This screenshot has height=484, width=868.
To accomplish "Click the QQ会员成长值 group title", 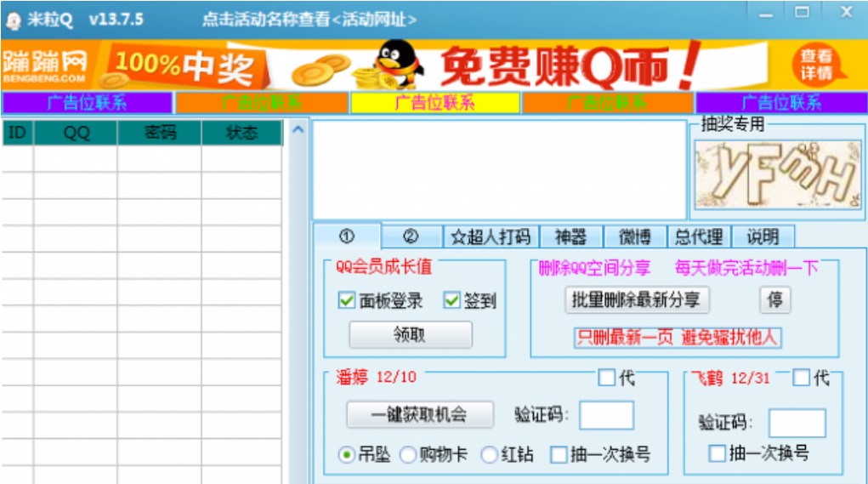I will 383,267.
